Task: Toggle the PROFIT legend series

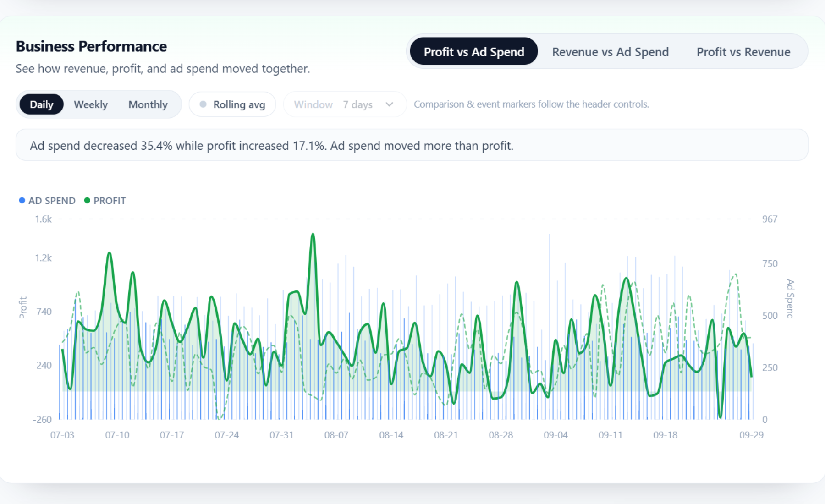Action: [105, 201]
